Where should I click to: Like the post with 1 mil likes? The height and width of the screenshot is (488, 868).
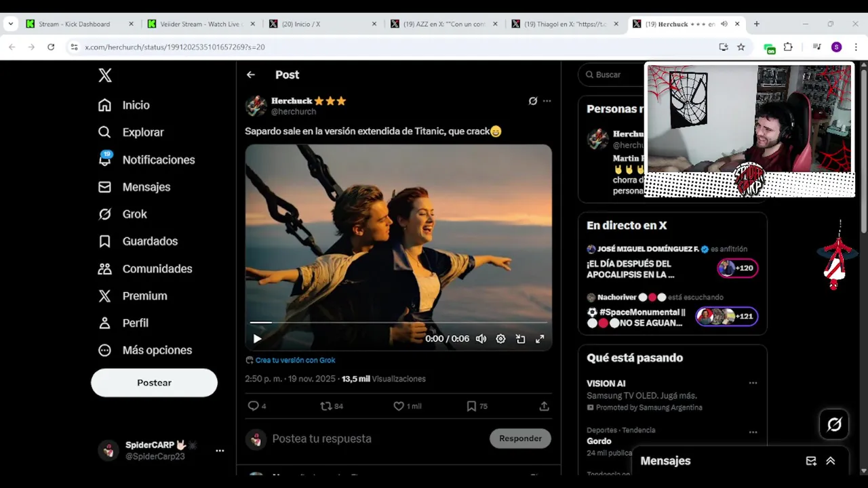click(408, 406)
